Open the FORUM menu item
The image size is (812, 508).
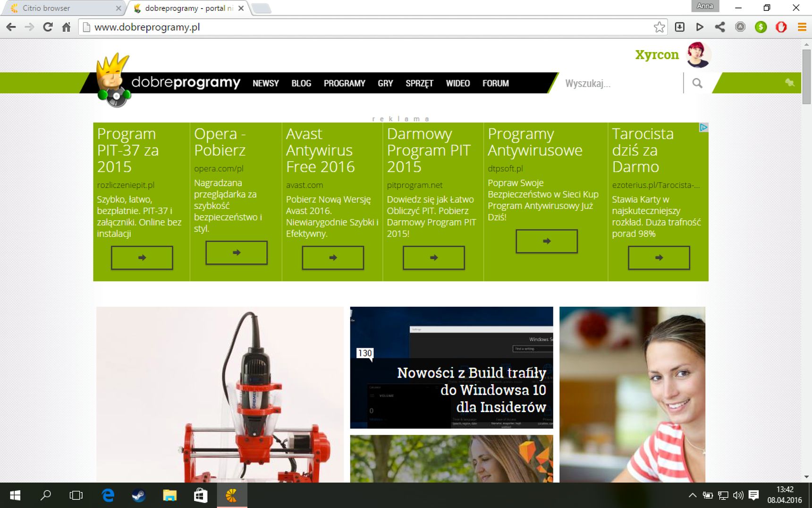[496, 83]
